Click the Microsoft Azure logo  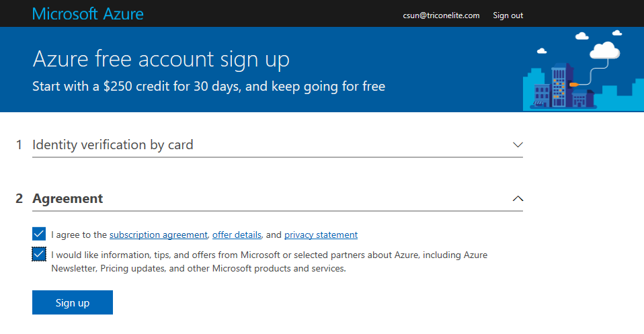(x=88, y=14)
